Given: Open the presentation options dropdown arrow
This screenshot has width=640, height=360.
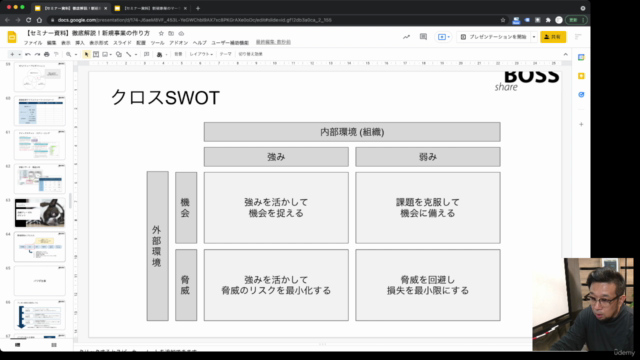Looking at the screenshot, I should (534, 37).
